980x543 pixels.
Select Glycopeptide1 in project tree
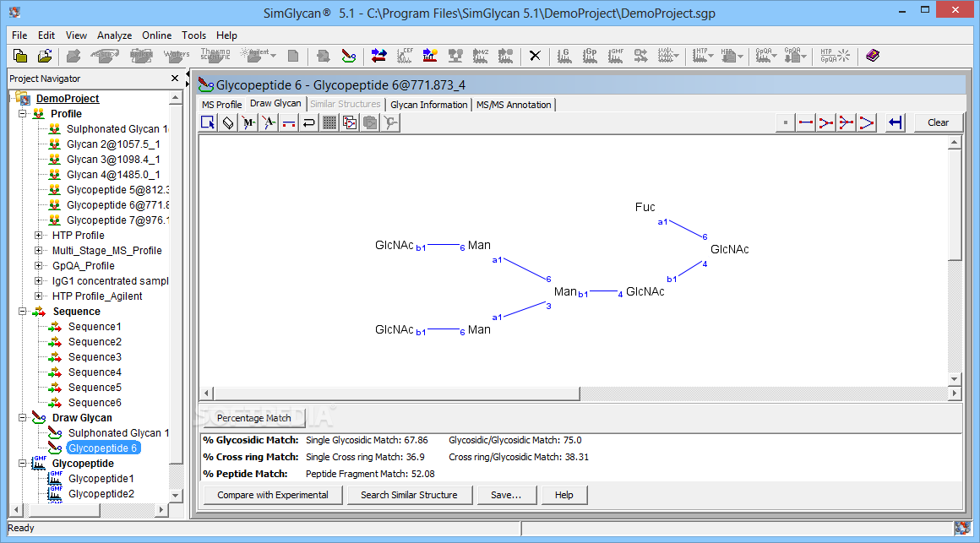click(x=101, y=479)
